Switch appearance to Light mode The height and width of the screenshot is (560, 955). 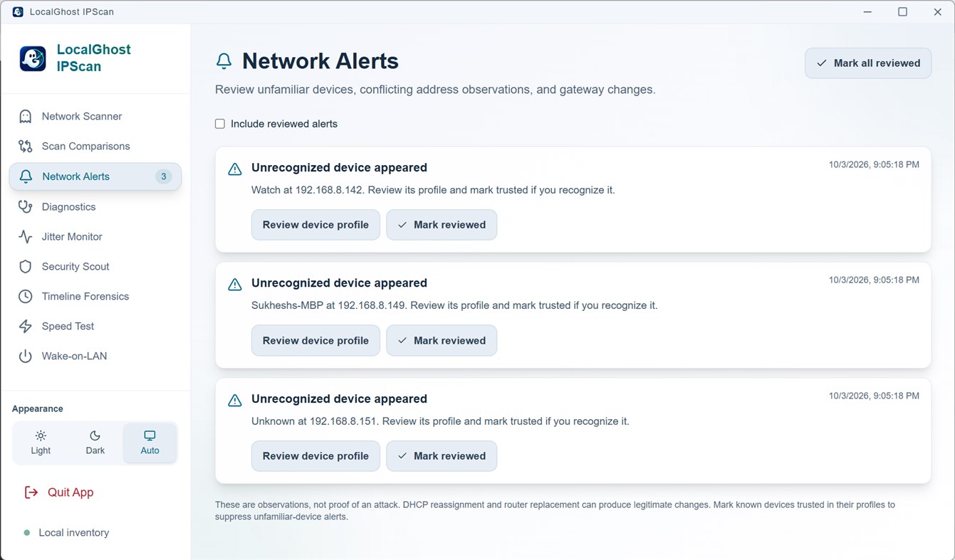[41, 443]
